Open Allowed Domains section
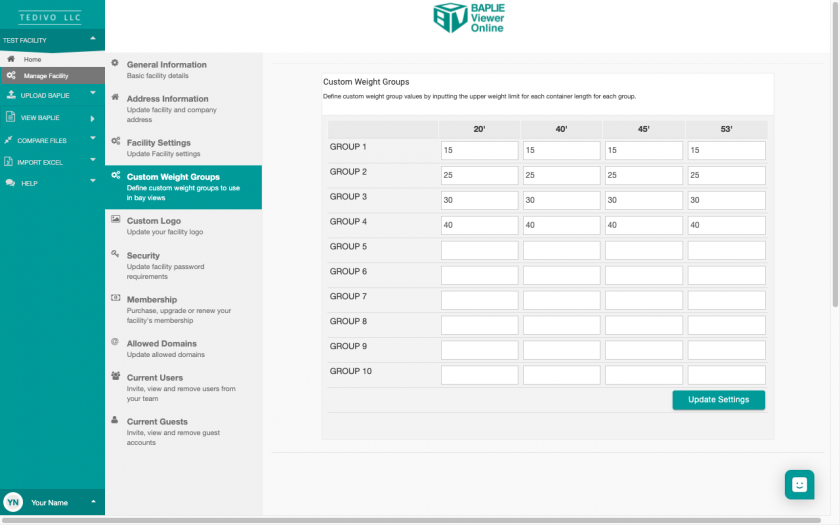 click(183, 349)
